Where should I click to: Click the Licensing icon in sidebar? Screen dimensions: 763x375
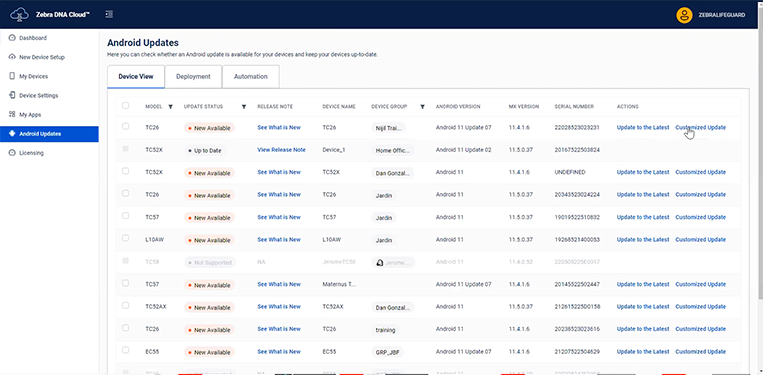[12, 153]
